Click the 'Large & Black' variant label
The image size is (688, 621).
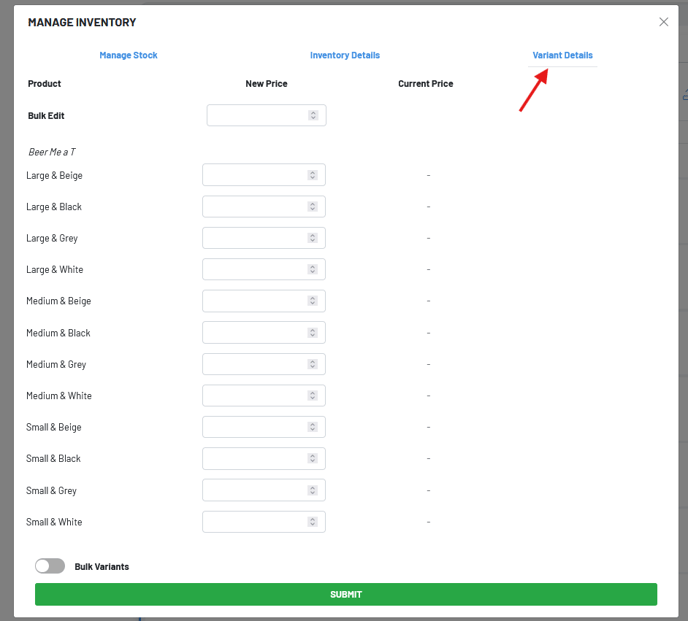(x=54, y=207)
